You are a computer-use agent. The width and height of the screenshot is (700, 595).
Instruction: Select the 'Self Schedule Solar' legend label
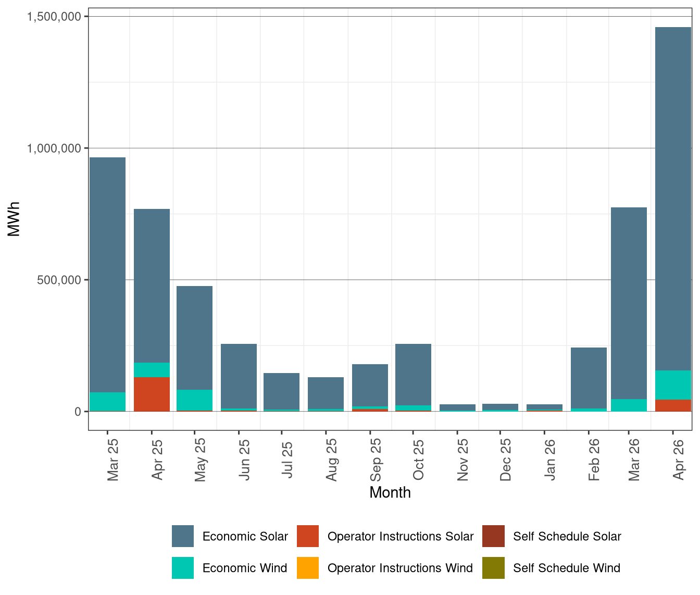click(x=567, y=536)
